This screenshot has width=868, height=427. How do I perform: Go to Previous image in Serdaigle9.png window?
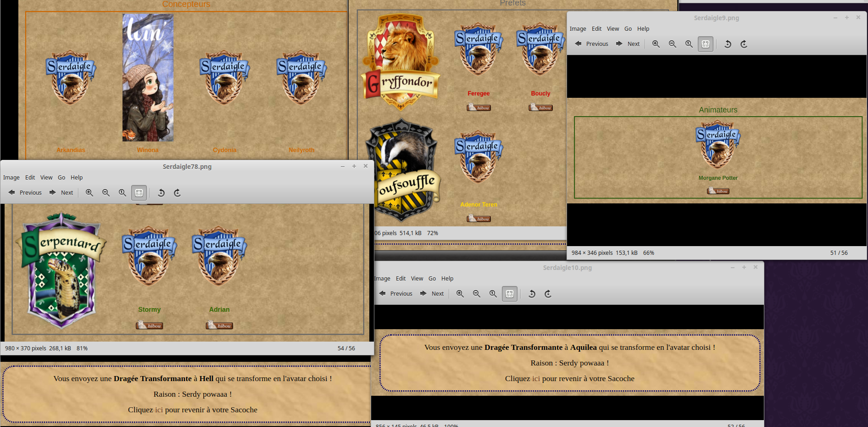tap(591, 44)
